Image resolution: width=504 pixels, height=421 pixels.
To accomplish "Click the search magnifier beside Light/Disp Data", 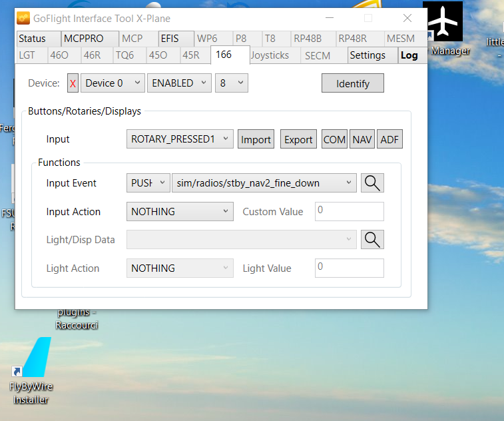I will tap(372, 240).
